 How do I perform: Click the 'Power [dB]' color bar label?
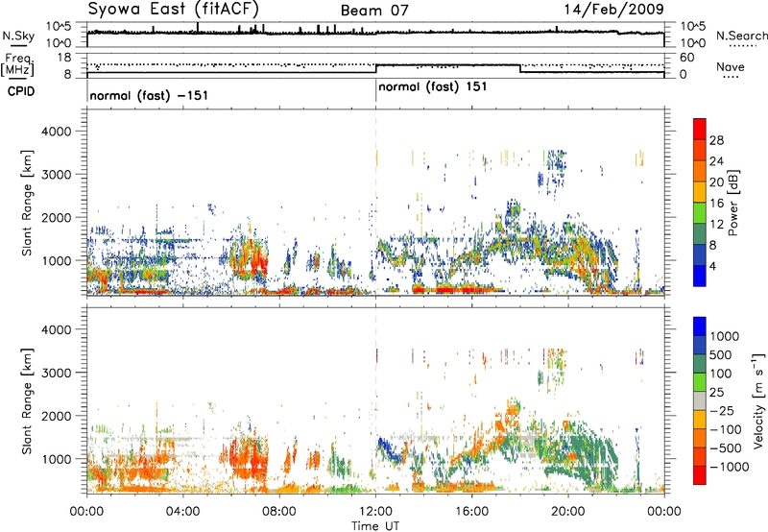click(733, 203)
